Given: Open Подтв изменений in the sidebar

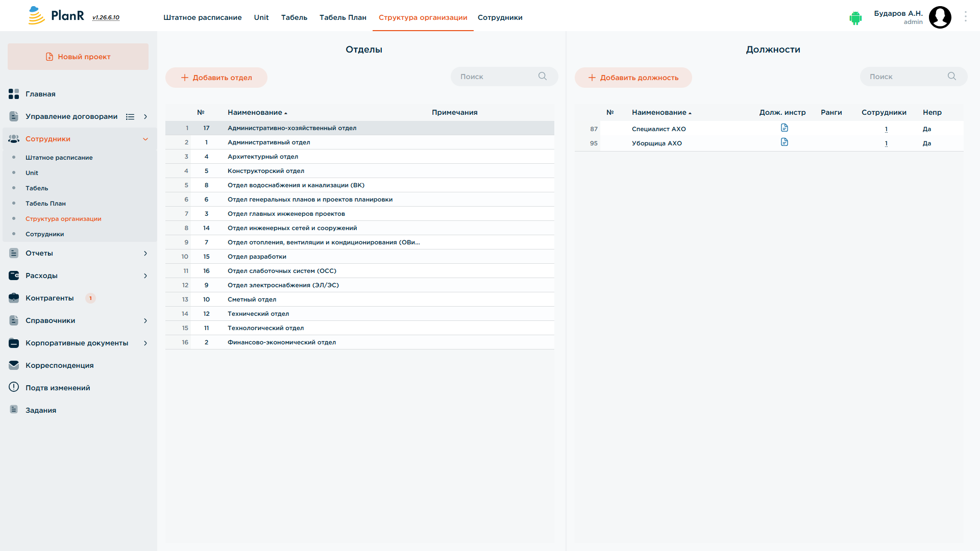Looking at the screenshot, I should tap(58, 388).
